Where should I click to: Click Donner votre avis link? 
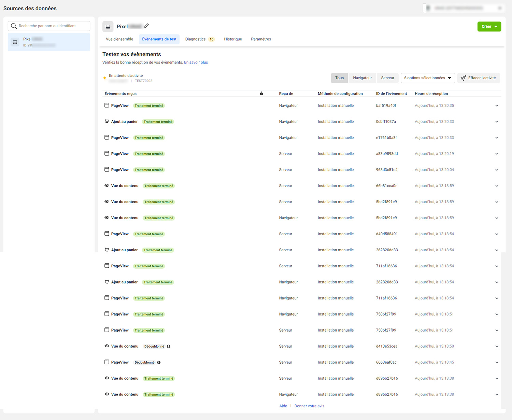click(309, 406)
